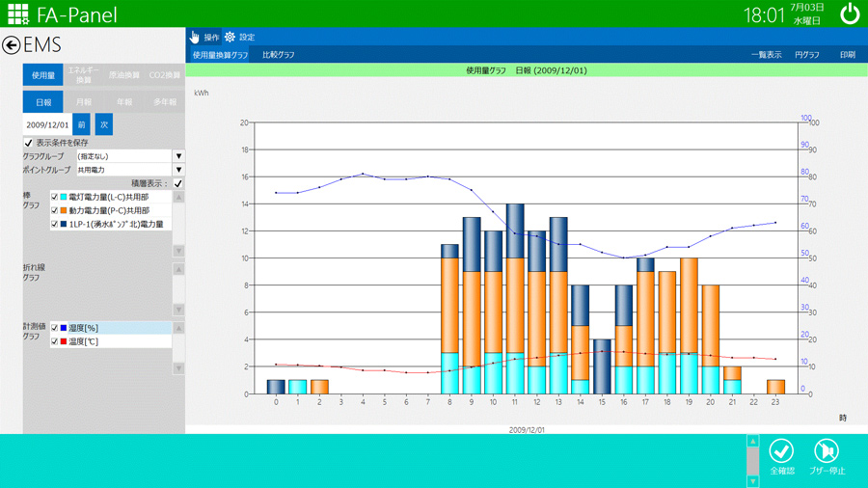Toggle 積層表示 checkbox
This screenshot has height=488, width=868.
(178, 183)
